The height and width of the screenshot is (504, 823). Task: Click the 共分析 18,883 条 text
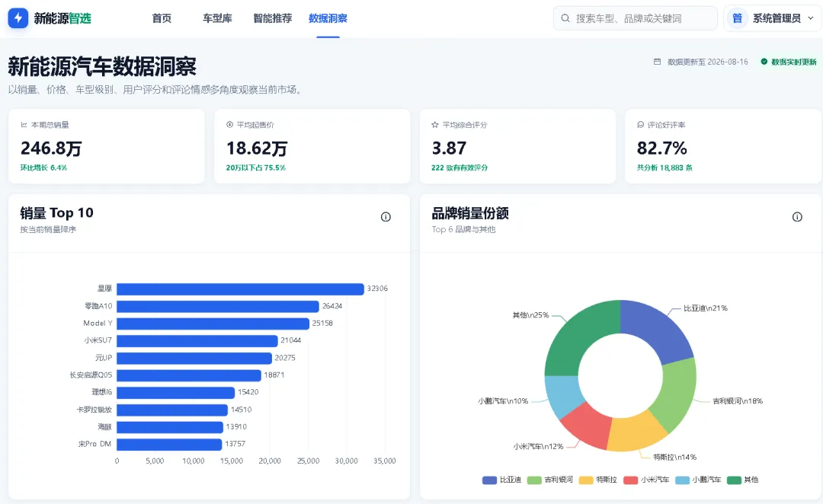(664, 167)
